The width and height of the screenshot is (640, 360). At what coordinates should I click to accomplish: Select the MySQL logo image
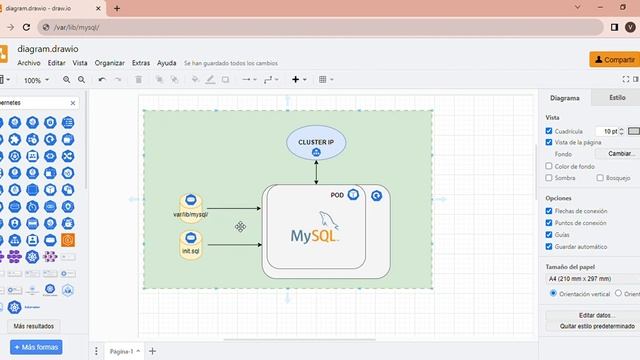[315, 227]
